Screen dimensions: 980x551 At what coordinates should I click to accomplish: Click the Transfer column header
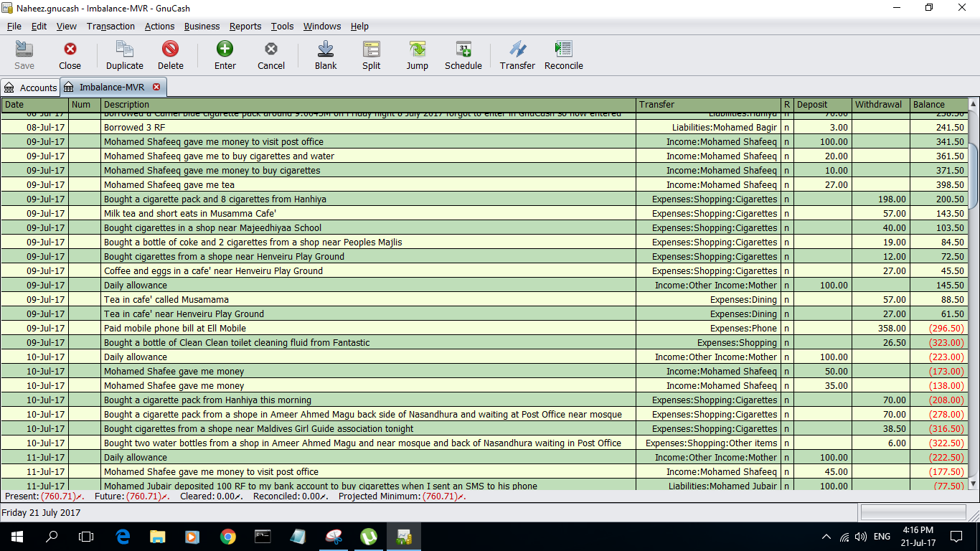[x=708, y=105]
